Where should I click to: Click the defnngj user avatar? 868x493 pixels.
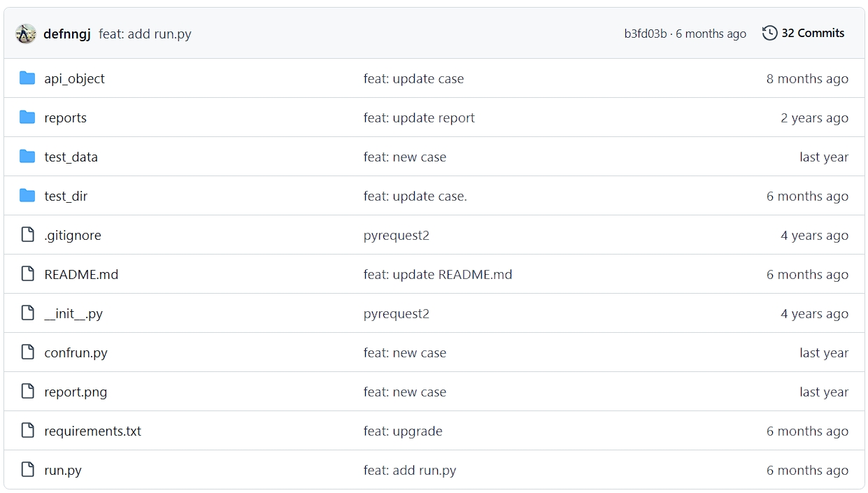click(26, 34)
